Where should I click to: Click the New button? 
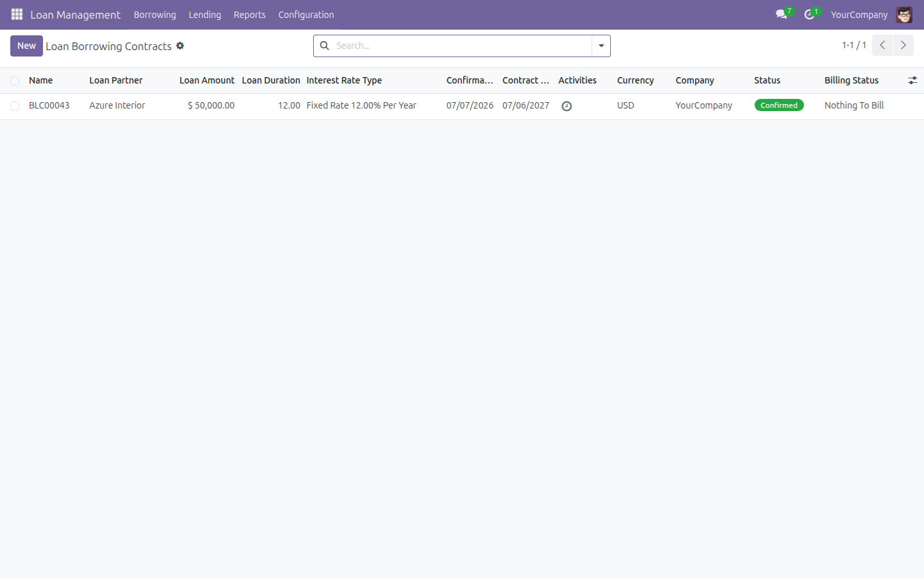click(26, 46)
